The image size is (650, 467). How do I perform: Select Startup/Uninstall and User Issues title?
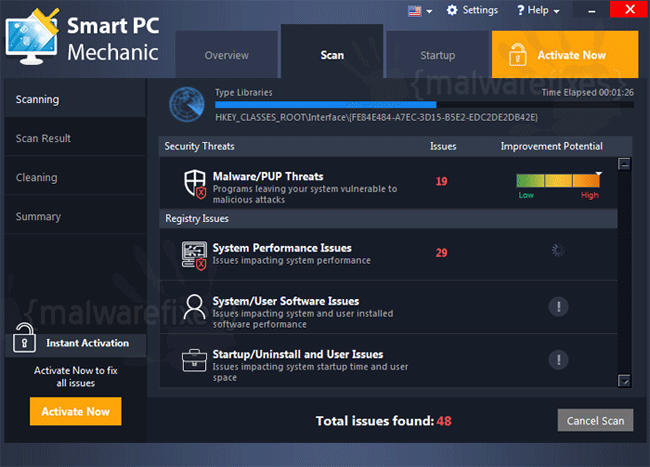pos(298,354)
